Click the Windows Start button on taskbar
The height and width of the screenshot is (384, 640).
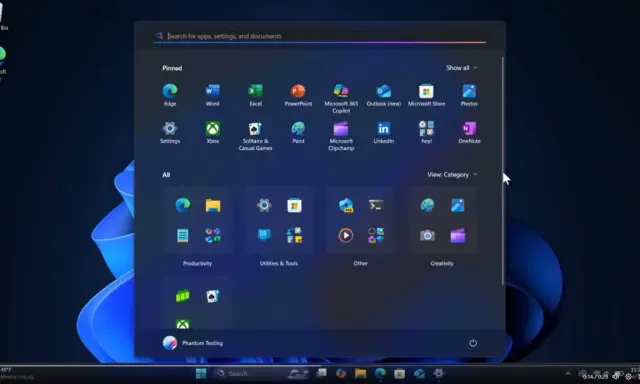point(201,373)
